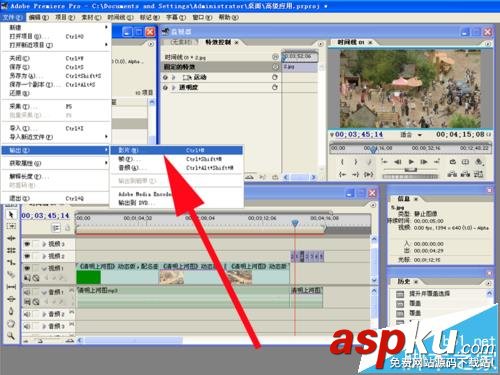
Task: Click Play In to Out button
Action: click(369, 174)
